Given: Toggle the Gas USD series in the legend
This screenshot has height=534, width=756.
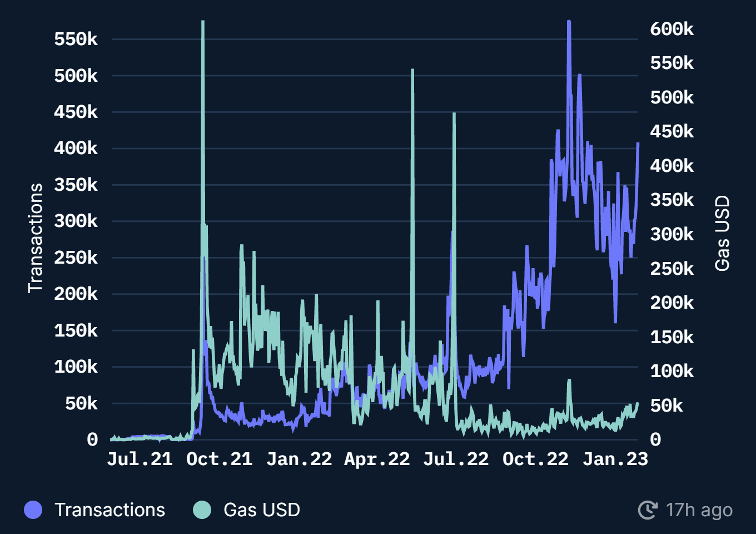Looking at the screenshot, I should coord(261,510).
